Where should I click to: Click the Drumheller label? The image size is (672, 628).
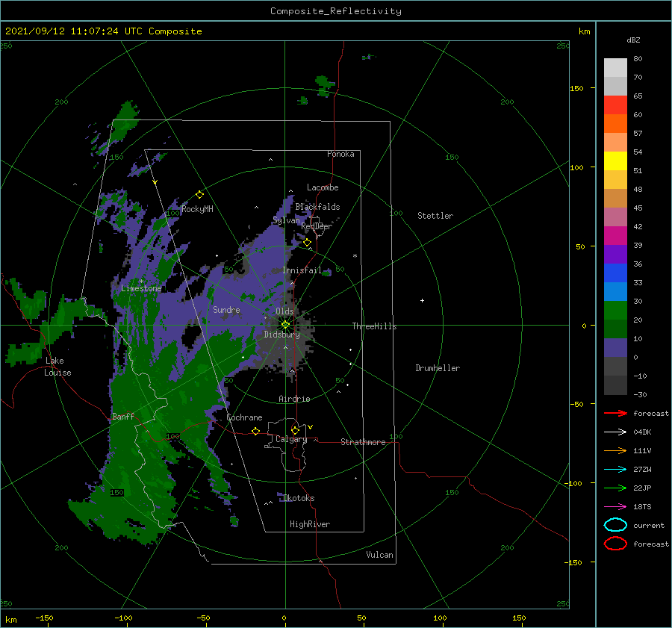click(x=438, y=368)
